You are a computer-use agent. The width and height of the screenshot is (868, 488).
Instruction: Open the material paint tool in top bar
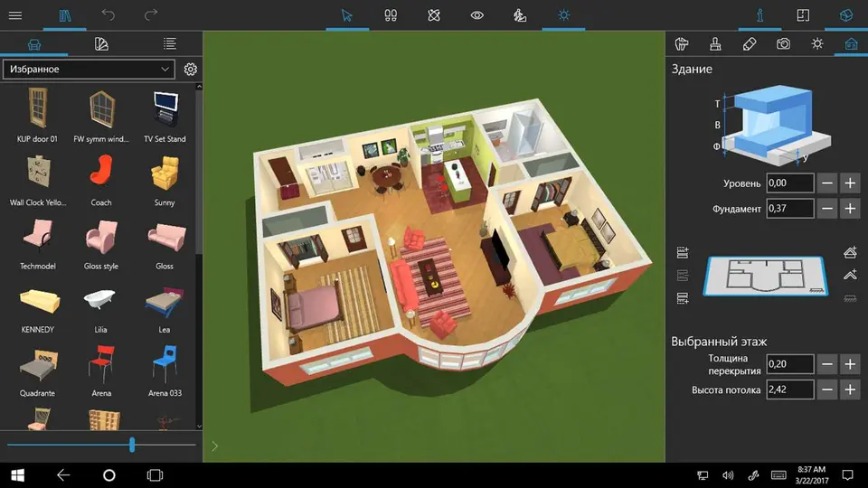click(x=520, y=15)
